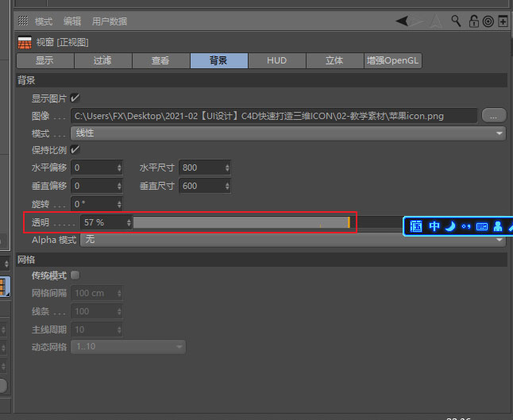This screenshot has height=420, width=513.
Task: Expand the 模式 线性 dropdown
Action: [288, 133]
